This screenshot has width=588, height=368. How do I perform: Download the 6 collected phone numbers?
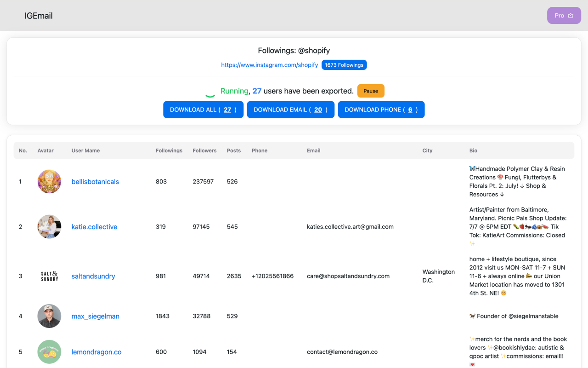(x=381, y=109)
